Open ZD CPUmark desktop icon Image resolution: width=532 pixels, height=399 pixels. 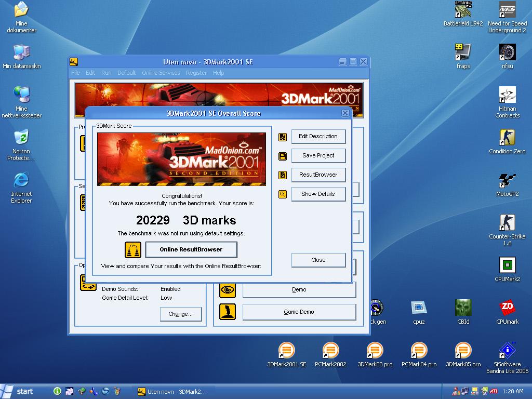click(x=507, y=312)
